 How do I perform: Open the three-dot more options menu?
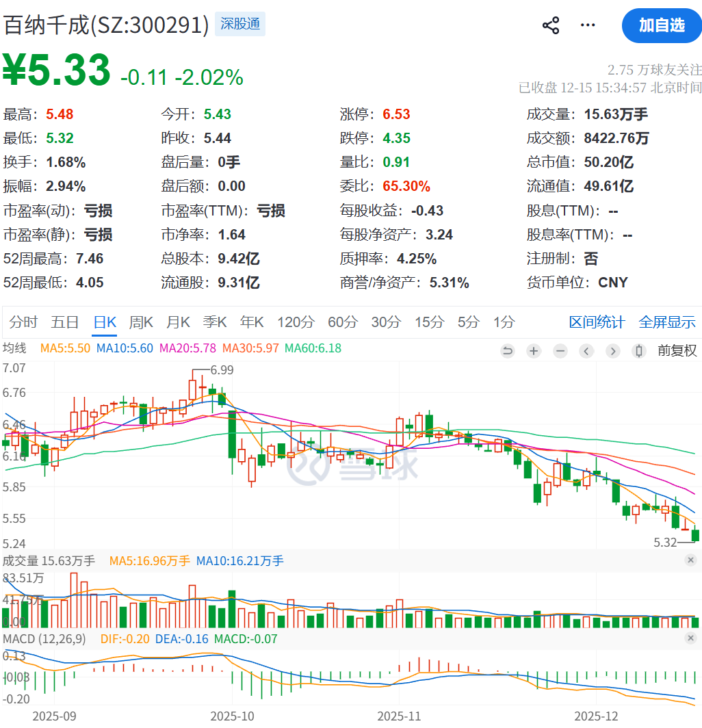click(588, 26)
